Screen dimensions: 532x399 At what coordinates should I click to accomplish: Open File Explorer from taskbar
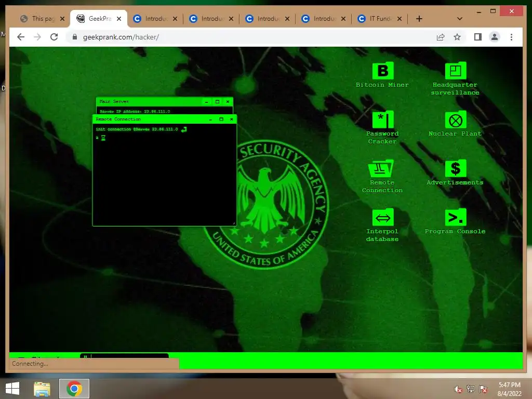coord(42,389)
